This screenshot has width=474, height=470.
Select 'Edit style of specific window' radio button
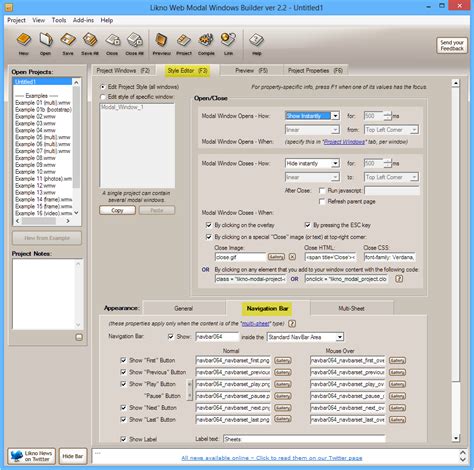[x=103, y=97]
